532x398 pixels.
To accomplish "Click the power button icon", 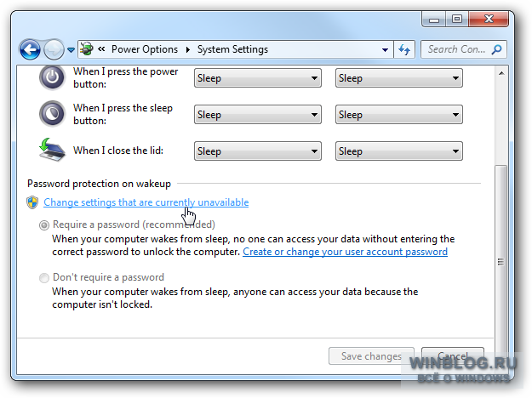I will pos(52,77).
